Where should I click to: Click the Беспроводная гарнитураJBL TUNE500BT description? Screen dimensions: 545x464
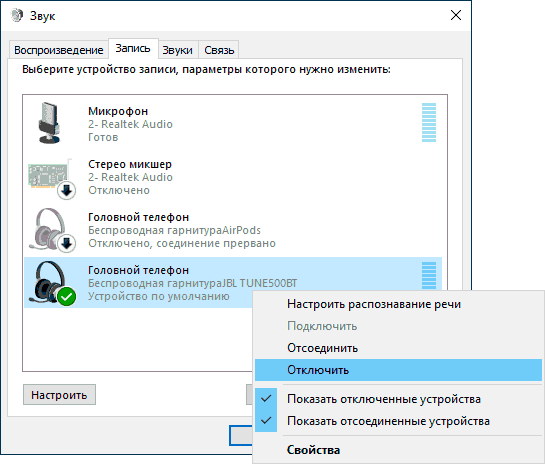click(x=193, y=283)
